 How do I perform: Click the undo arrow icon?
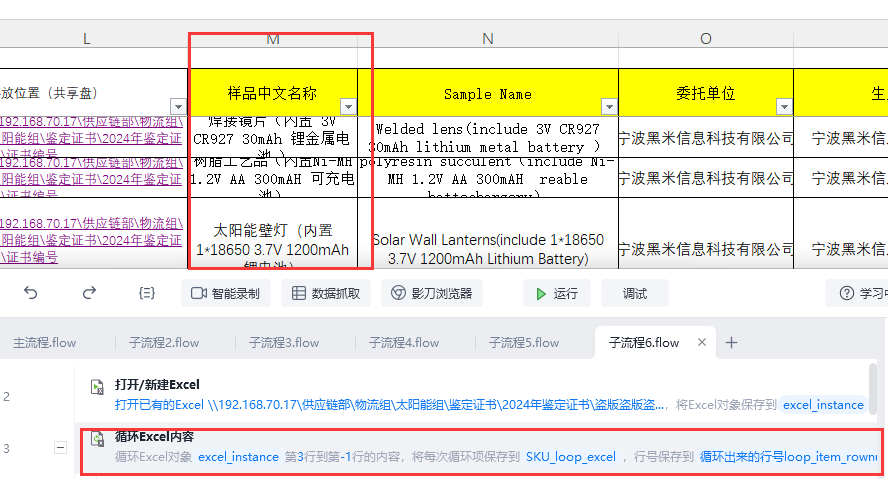31,293
